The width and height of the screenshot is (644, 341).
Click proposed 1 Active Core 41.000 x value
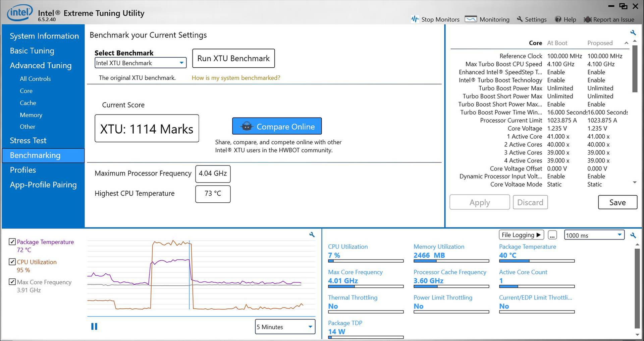coord(598,136)
